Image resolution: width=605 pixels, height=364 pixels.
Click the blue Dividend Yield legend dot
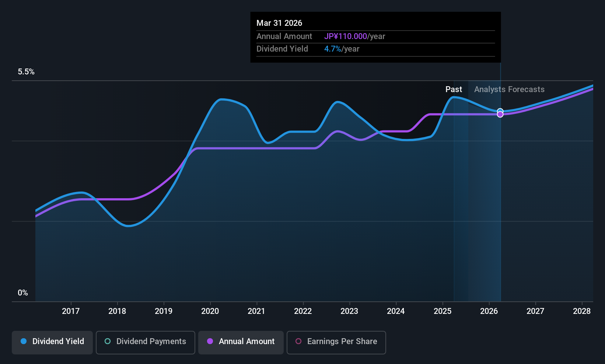(x=24, y=341)
